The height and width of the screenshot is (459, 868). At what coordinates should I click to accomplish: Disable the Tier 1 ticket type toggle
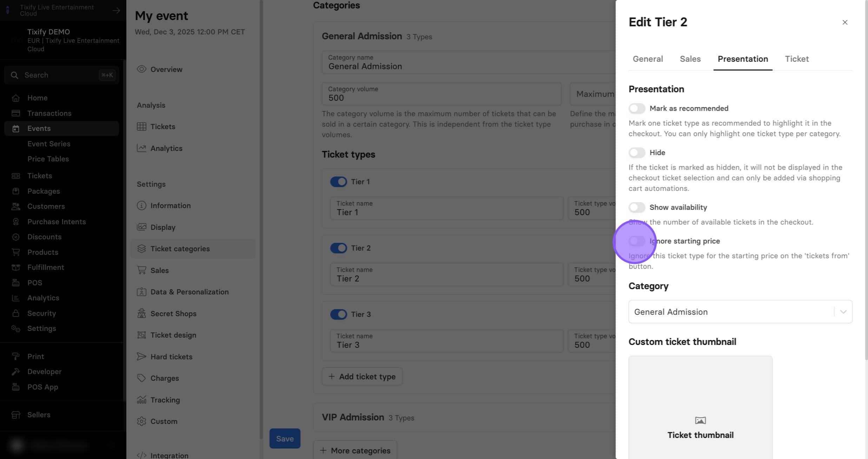click(338, 182)
